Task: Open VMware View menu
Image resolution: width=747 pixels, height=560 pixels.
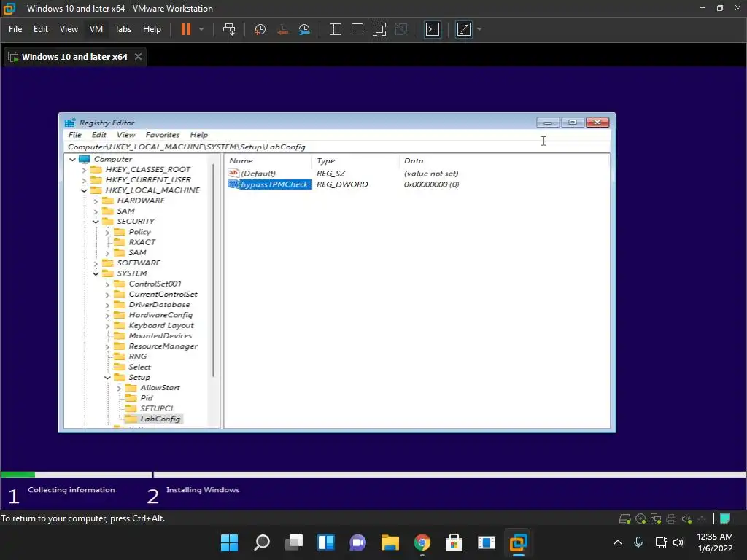Action: [x=69, y=29]
